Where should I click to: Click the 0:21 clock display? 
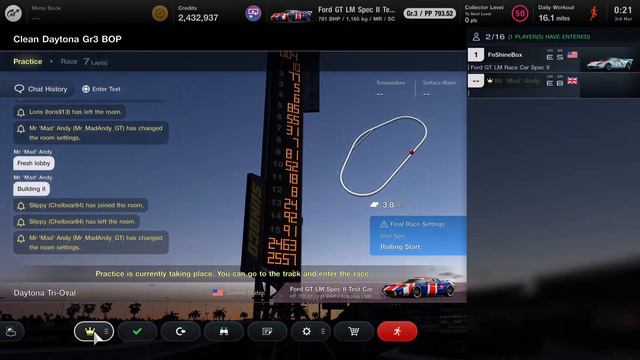[x=623, y=10]
